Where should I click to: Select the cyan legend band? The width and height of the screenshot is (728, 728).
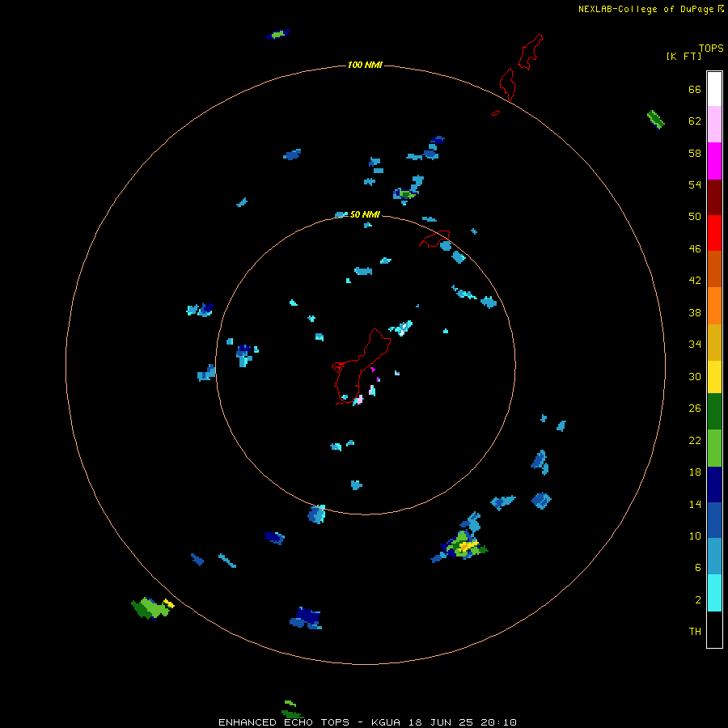tap(714, 593)
